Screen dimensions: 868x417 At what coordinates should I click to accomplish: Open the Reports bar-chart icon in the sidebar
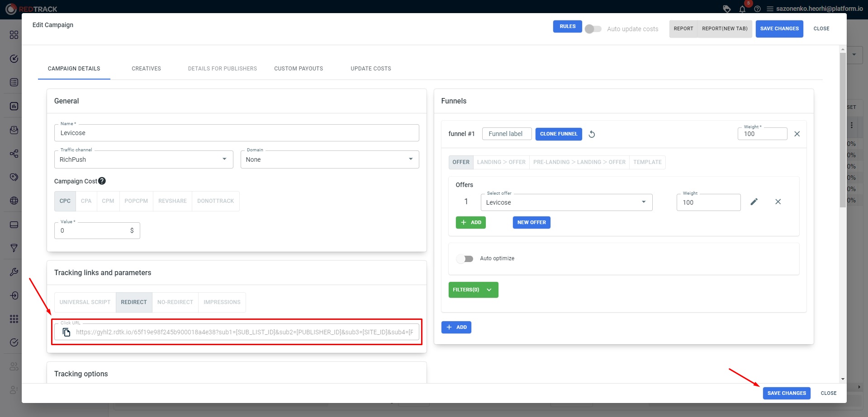coord(14,106)
